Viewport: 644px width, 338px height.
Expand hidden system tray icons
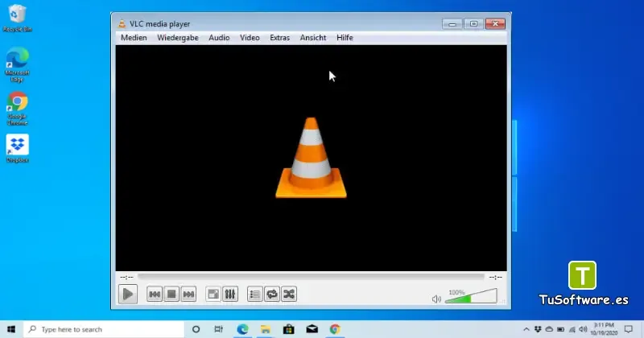526,329
